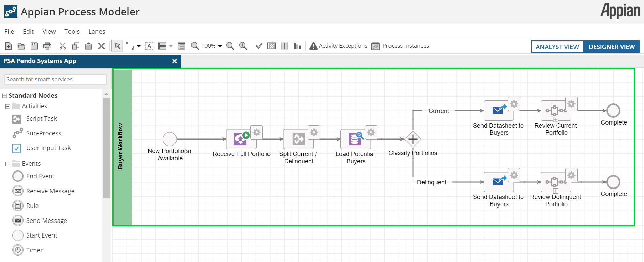The width and height of the screenshot is (644, 262).
Task: Zoom out of the canvas
Action: (x=230, y=46)
